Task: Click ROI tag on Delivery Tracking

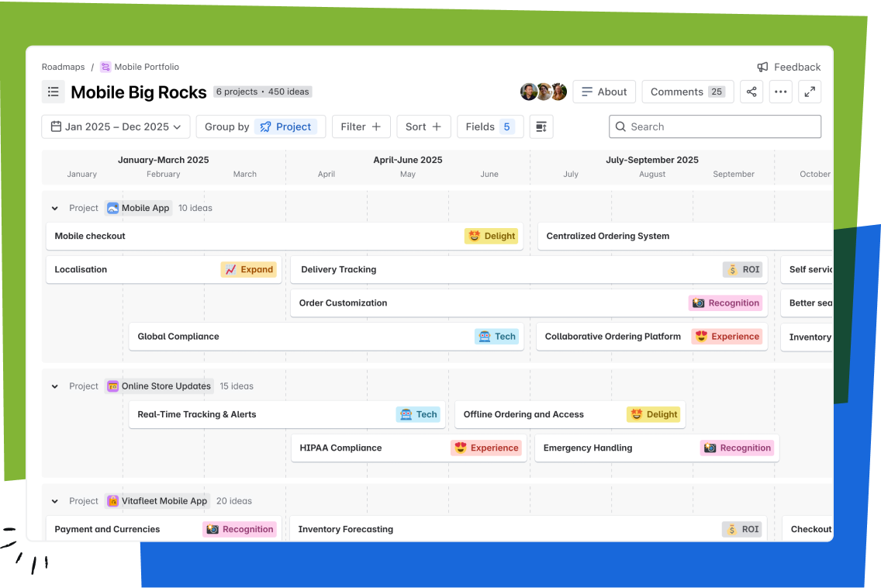Action: [x=743, y=269]
